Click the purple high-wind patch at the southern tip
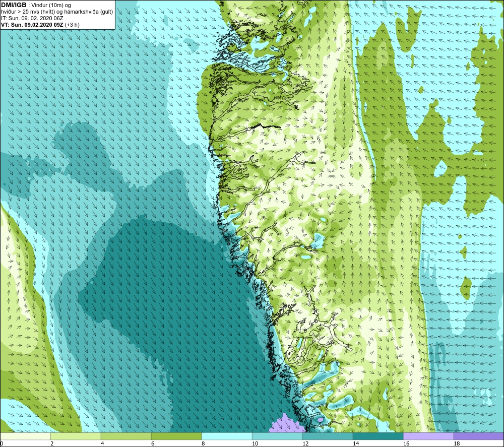This screenshot has height=447, width=504. click(287, 424)
